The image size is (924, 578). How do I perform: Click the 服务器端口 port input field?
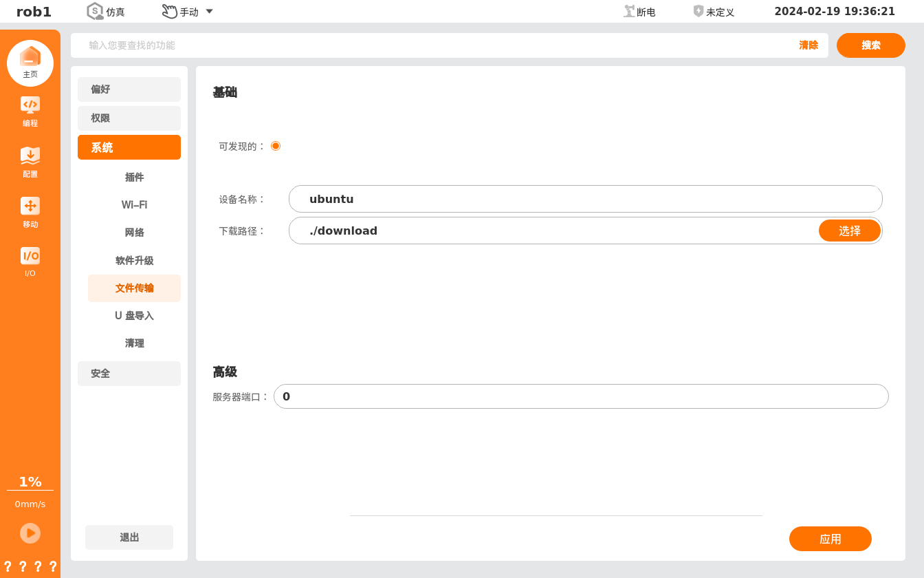point(581,396)
